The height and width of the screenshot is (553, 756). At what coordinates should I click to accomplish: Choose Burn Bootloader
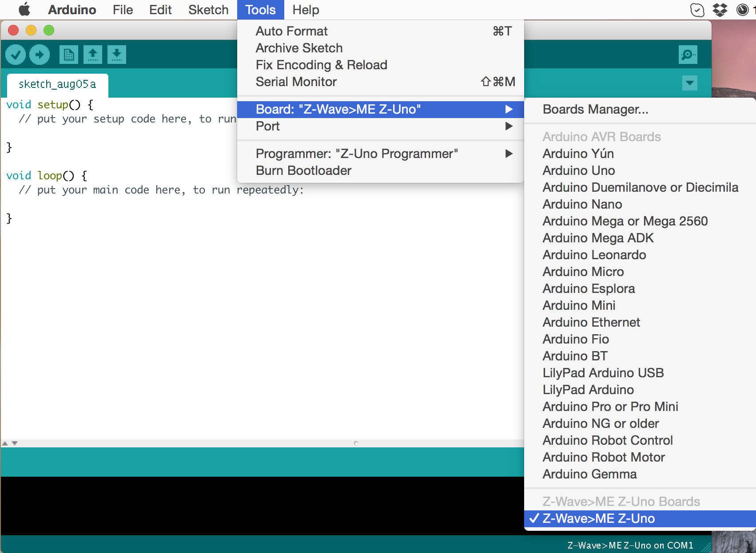(x=381, y=171)
